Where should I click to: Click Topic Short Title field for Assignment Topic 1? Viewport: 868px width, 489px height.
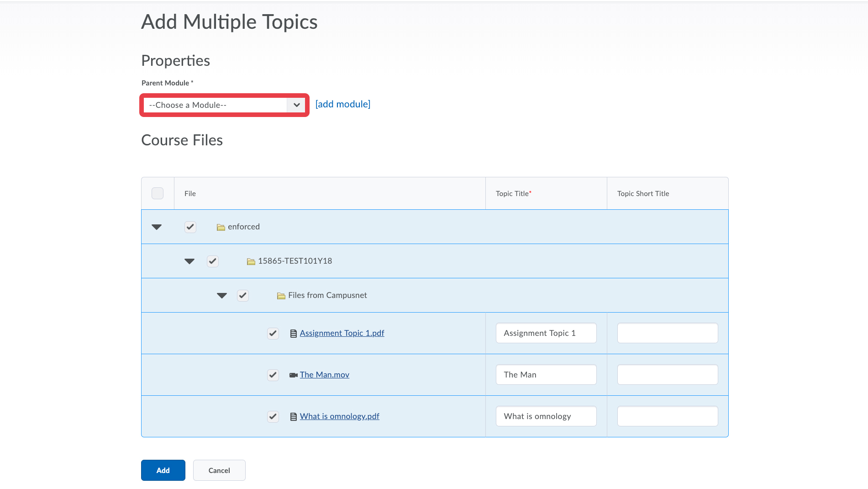[x=667, y=333]
